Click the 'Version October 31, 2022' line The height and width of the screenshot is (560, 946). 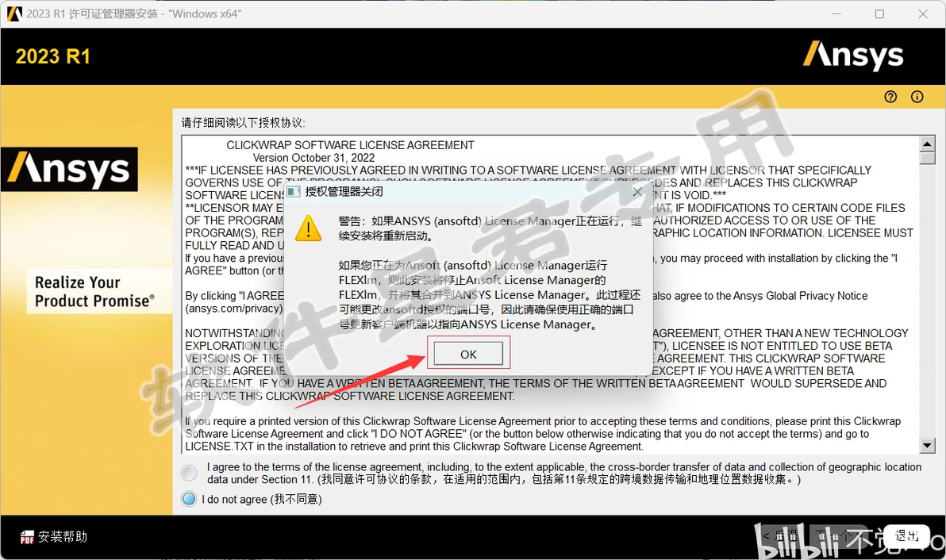(x=313, y=158)
